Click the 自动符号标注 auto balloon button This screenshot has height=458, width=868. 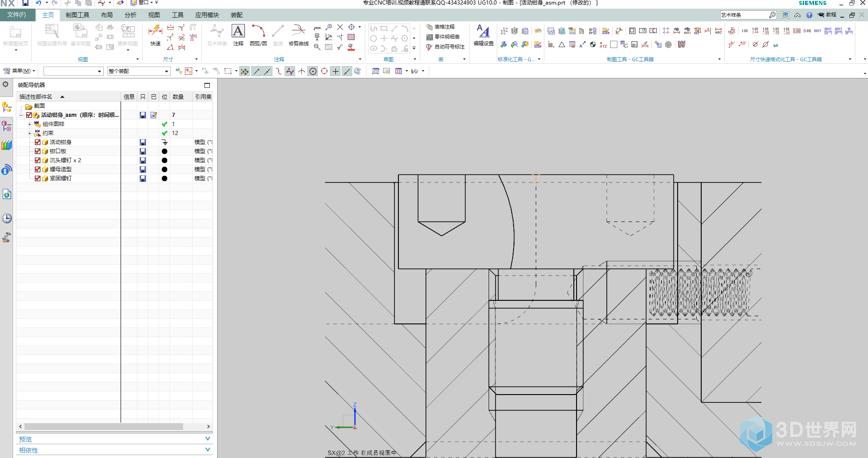point(445,47)
